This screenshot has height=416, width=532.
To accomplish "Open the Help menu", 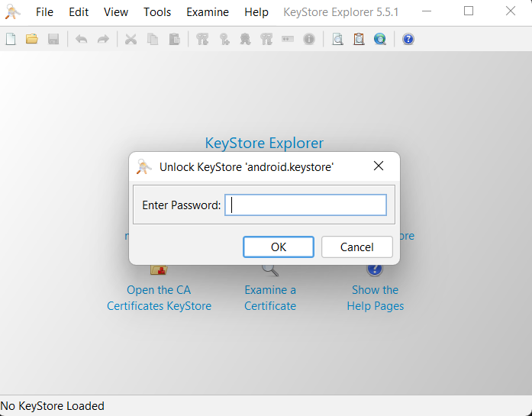I will [x=256, y=12].
